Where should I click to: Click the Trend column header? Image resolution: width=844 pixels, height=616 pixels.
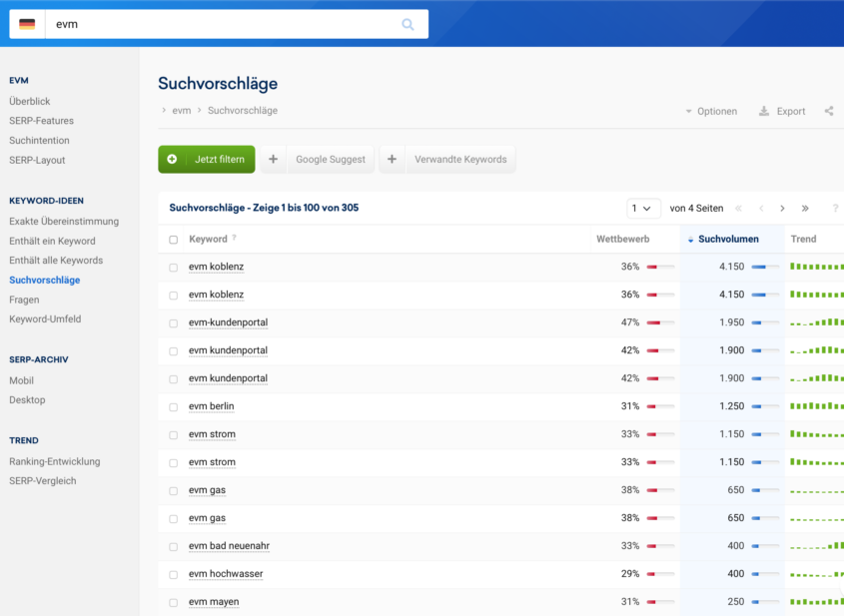(x=803, y=239)
